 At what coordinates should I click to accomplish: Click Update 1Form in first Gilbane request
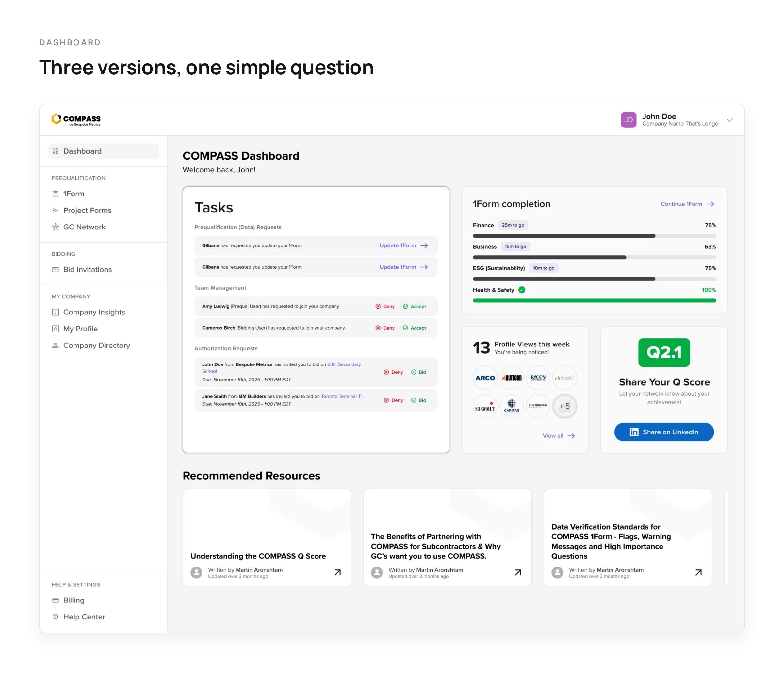pos(403,245)
